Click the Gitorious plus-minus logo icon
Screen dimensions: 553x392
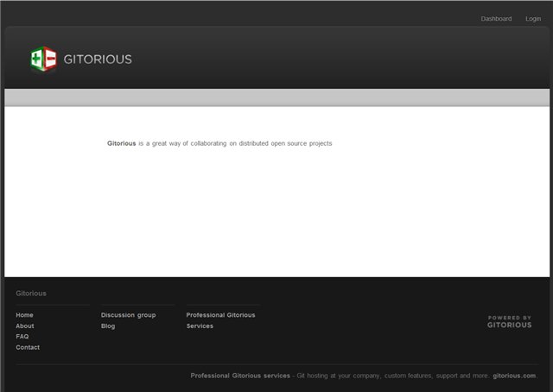point(43,59)
